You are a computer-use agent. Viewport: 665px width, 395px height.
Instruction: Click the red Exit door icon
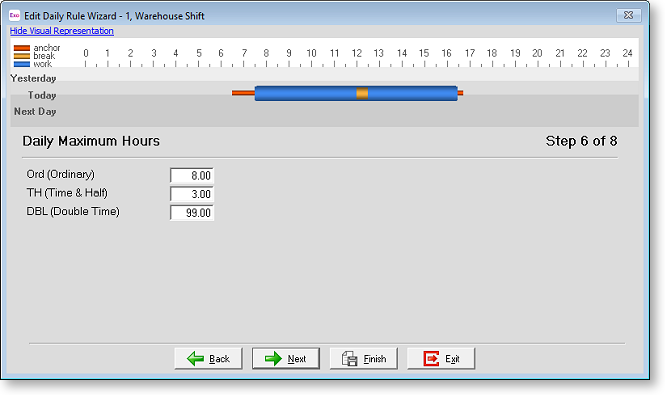tap(431, 359)
